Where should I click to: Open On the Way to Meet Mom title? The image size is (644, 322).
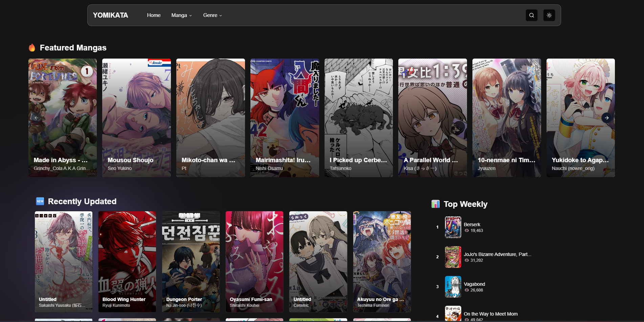(490, 314)
